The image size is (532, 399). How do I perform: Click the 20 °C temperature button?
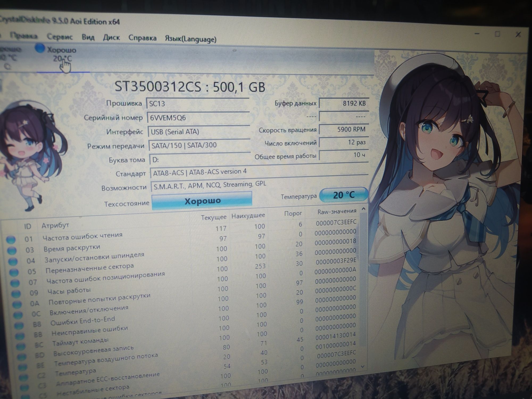click(x=343, y=194)
